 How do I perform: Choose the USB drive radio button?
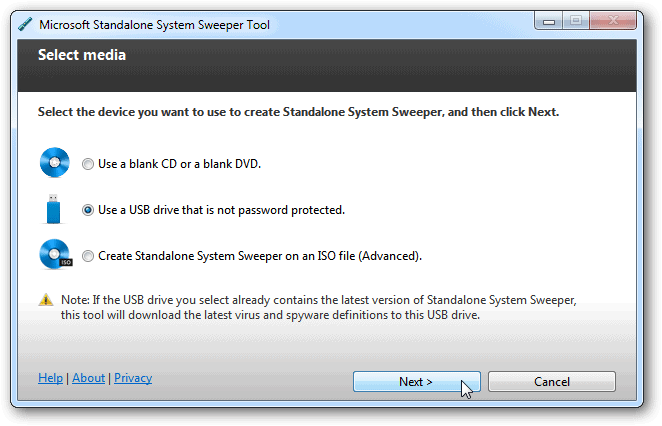[x=89, y=210]
